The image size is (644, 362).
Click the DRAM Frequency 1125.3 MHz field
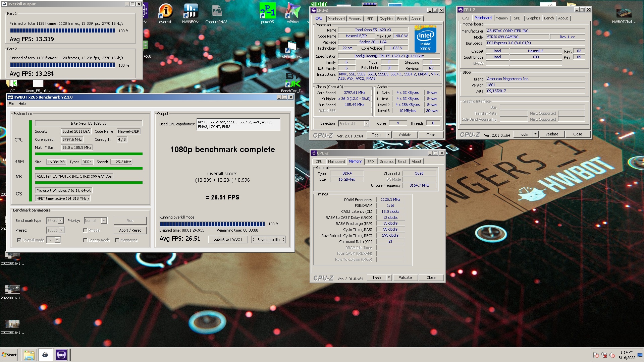coord(390,199)
